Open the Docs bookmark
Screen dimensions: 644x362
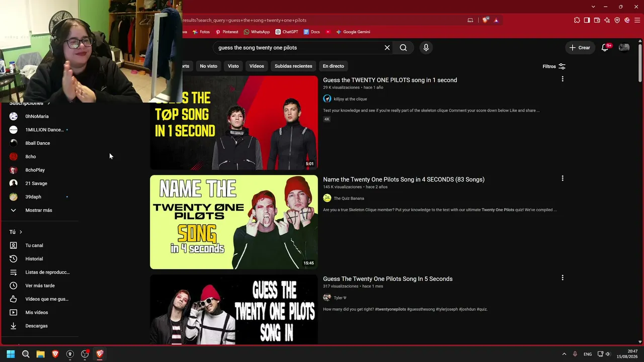311,32
